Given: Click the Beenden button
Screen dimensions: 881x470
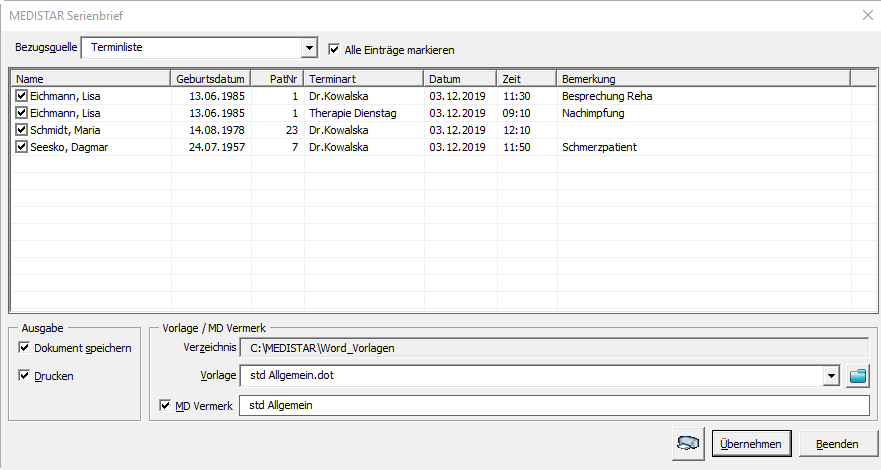Looking at the screenshot, I should [836, 444].
